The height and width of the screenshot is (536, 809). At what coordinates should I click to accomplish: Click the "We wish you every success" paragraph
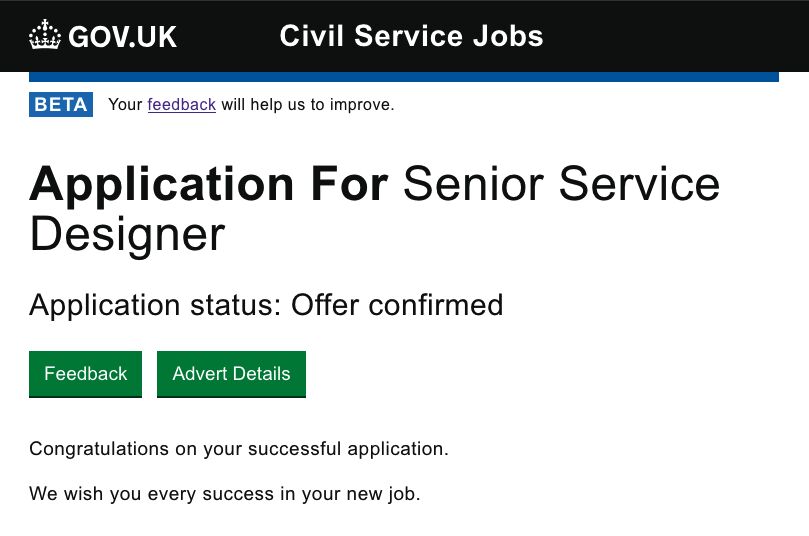click(x=224, y=494)
